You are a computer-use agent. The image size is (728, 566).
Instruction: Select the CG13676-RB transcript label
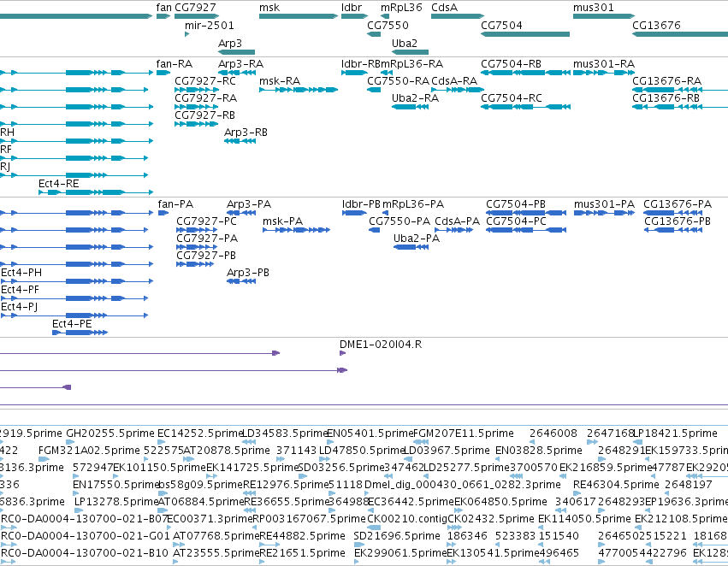pyautogui.click(x=666, y=97)
